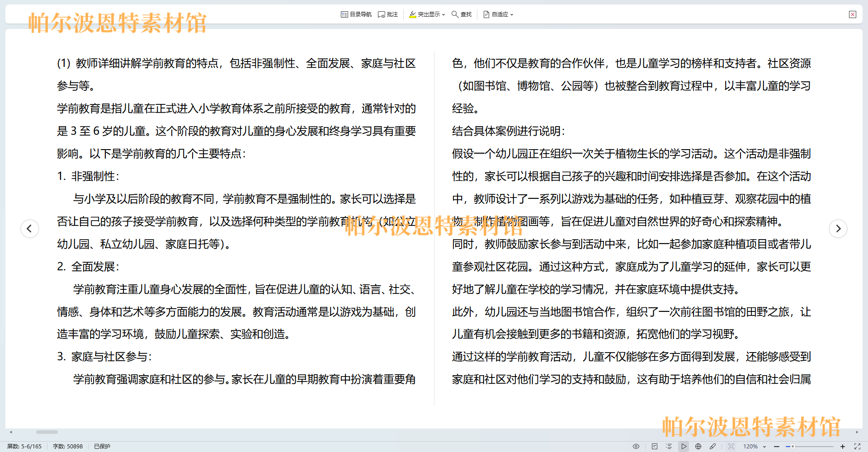Click the 字数: 50898 word count
Image resolution: width=868 pixels, height=452 pixels.
click(68, 446)
